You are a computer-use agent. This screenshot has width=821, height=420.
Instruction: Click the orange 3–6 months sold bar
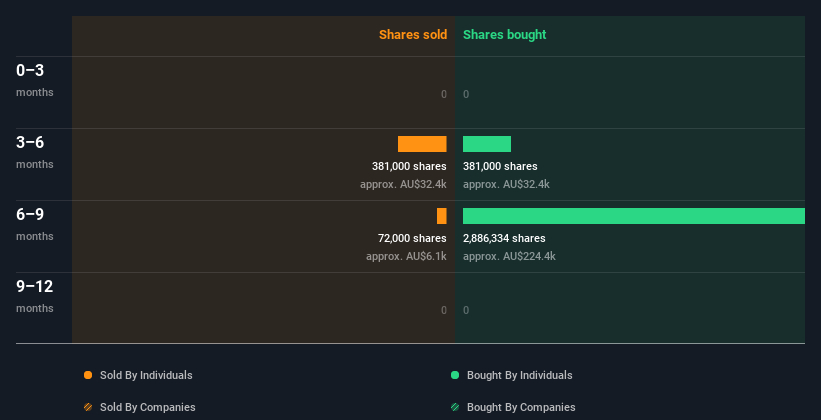[x=422, y=144]
